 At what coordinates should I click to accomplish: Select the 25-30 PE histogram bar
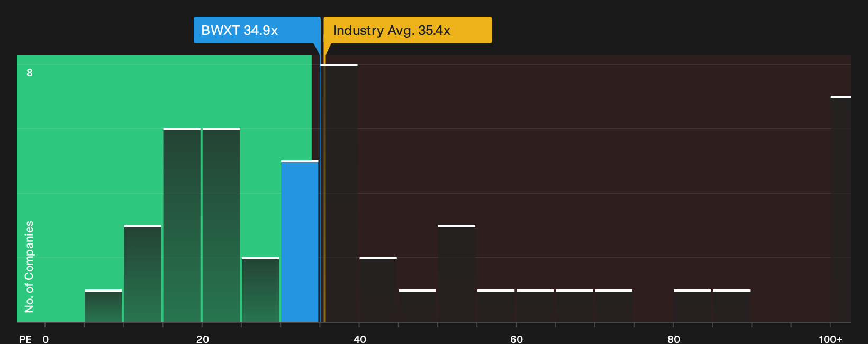coord(260,289)
